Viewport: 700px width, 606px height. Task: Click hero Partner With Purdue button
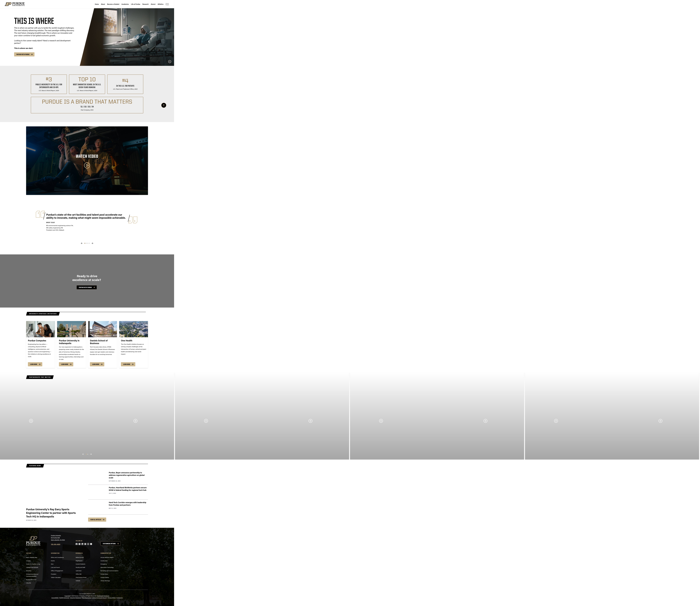[24, 54]
